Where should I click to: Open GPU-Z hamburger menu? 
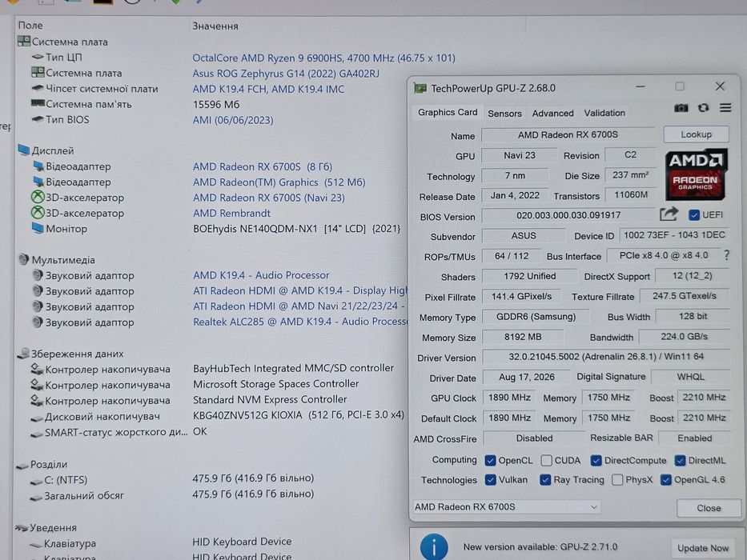coord(725,108)
